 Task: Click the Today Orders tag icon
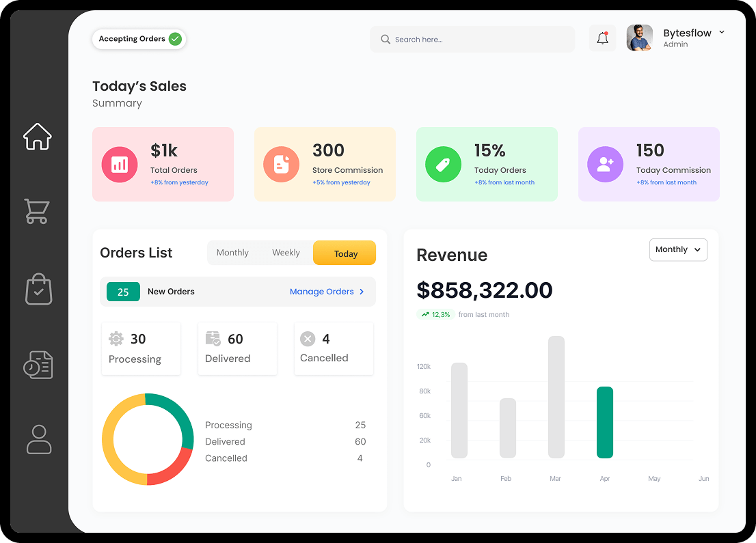tap(443, 165)
